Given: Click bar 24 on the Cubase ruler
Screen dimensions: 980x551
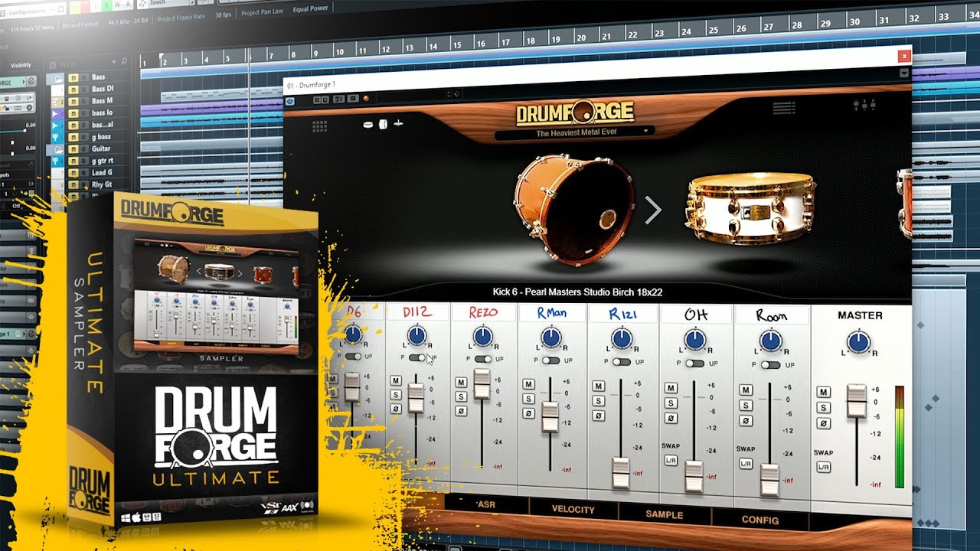Looking at the screenshot, I should pyautogui.click(x=687, y=31).
